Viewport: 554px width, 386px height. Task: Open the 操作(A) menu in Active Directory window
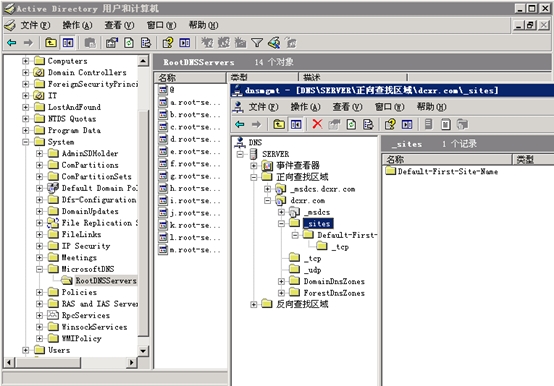77,25
